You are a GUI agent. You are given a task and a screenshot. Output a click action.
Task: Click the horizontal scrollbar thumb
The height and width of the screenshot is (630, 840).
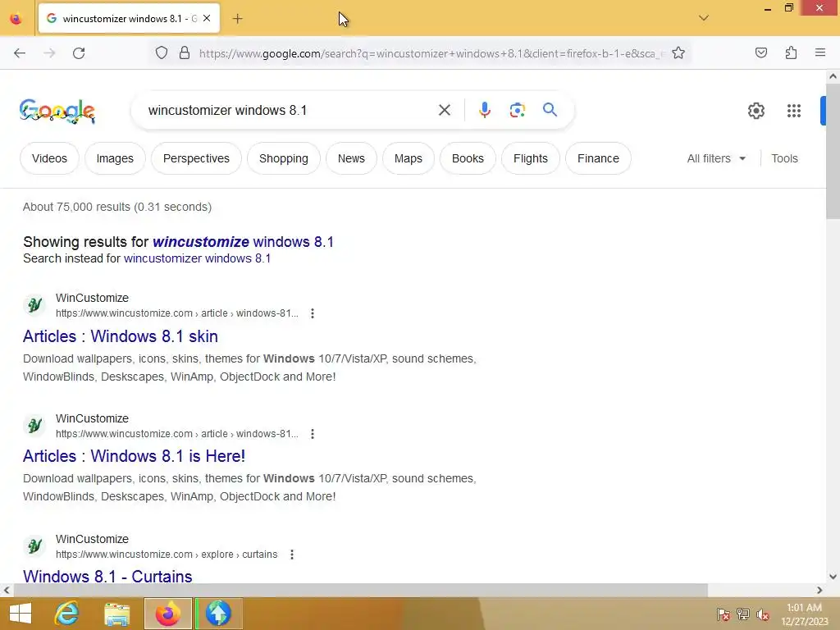point(361,591)
